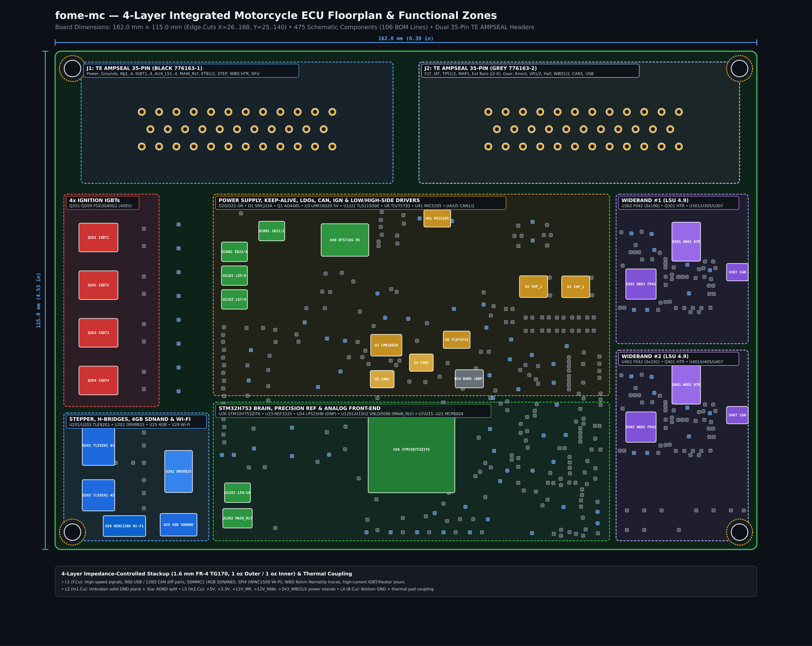Select the U26 STM32H753ZIT6 MCU block
Image resolution: width=812 pixels, height=646 pixels.
(411, 449)
